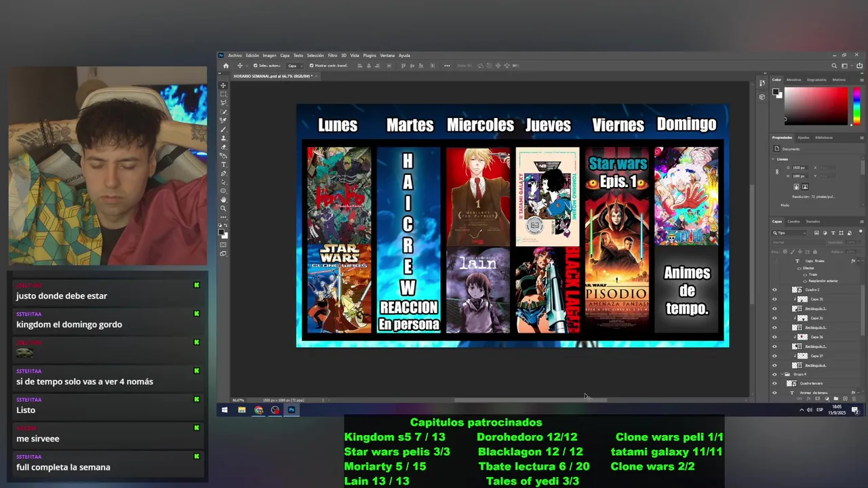Select the Move tool in the toolbar

point(224,85)
